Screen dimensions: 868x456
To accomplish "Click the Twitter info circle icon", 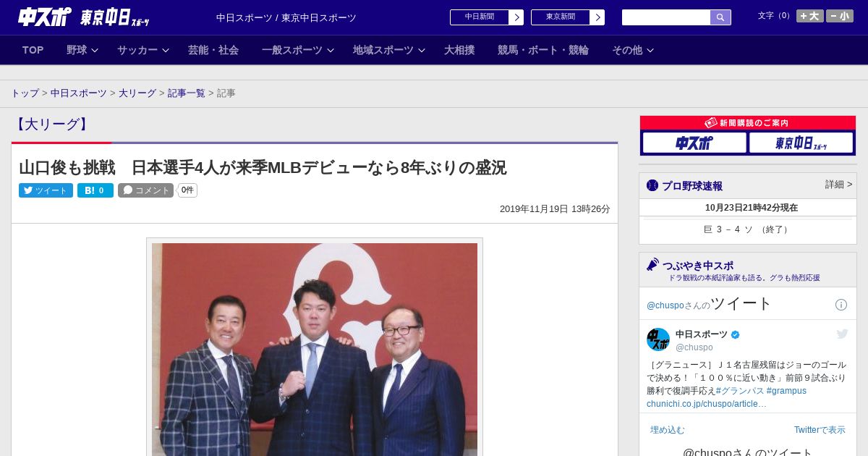I will pos(841,305).
